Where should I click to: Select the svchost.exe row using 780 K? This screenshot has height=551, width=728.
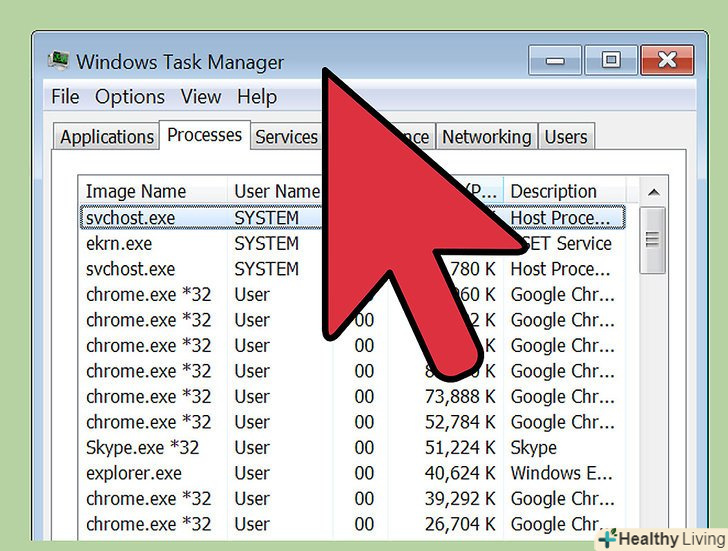pos(352,269)
